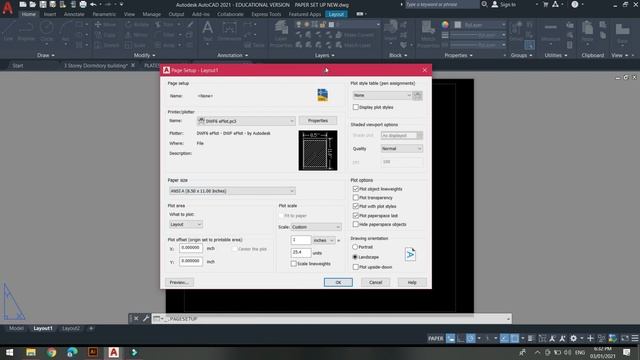Click the Plot printer icon in quick access toolbar

(x=83, y=4)
